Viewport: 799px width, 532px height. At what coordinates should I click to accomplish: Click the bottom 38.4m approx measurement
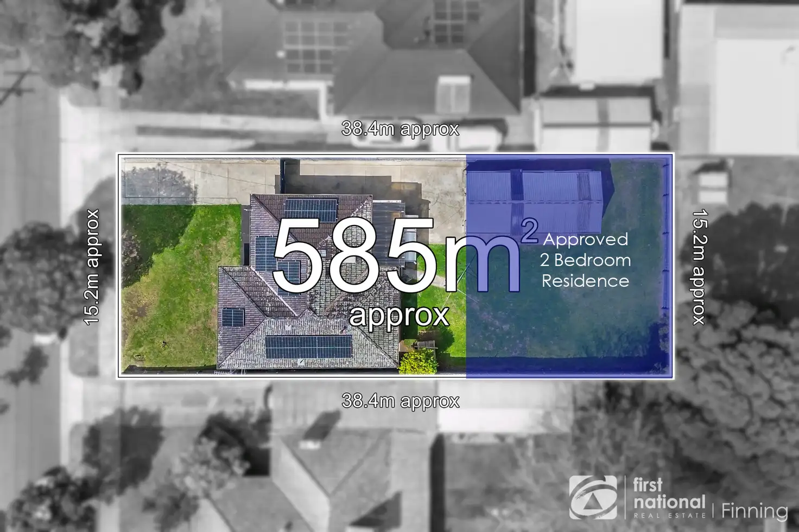400,401
